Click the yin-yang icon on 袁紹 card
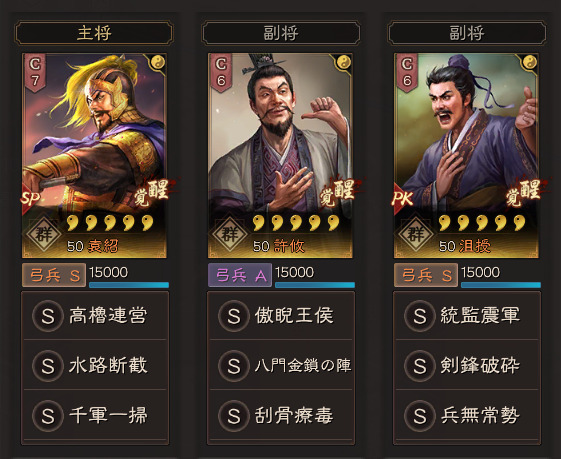The height and width of the screenshot is (459, 561). click(157, 63)
